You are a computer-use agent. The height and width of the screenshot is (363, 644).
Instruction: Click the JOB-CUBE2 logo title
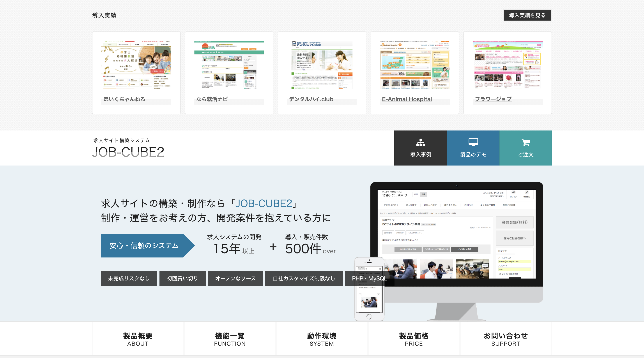coord(128,152)
